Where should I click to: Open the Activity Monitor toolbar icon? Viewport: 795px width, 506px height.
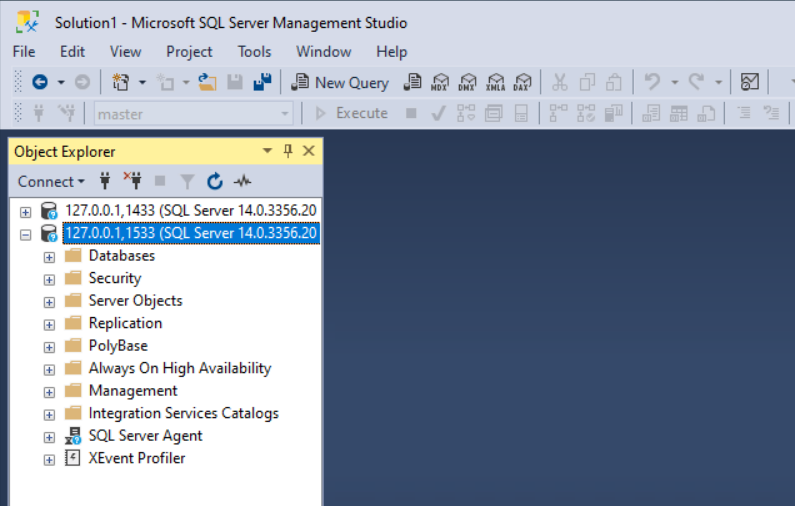tap(750, 82)
